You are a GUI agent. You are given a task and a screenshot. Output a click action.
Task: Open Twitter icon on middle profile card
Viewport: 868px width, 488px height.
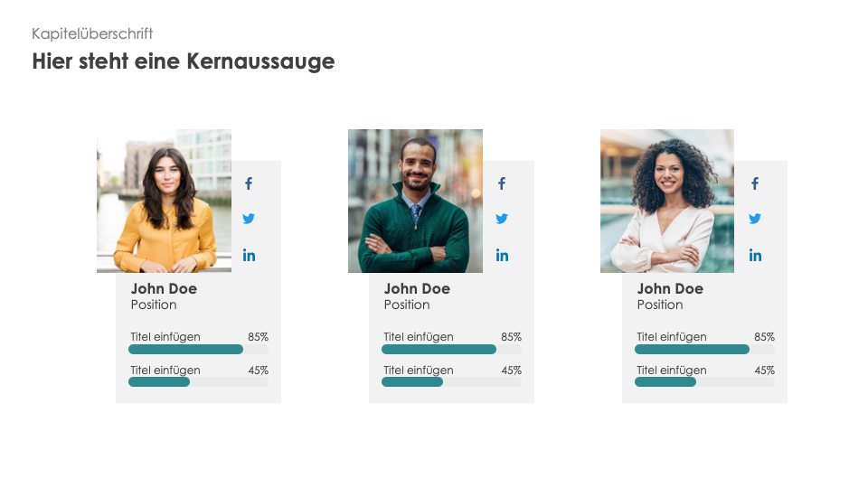(x=502, y=219)
